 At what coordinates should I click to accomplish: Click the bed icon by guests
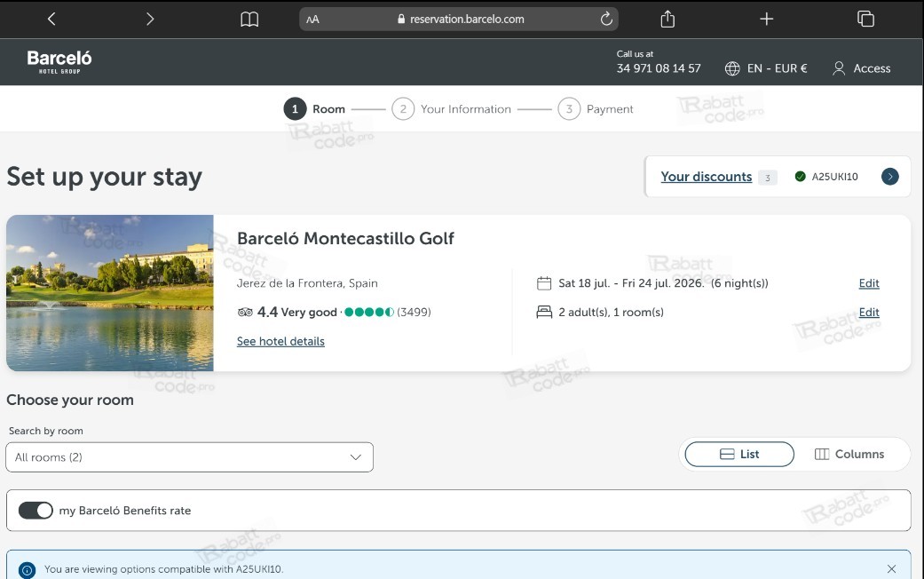pos(544,312)
